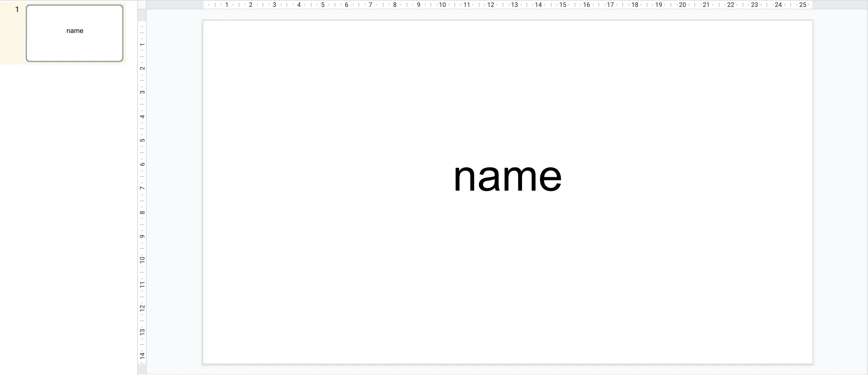This screenshot has height=375, width=868.
Task: Click the 10 mark on horizontal ruler
Action: (442, 5)
